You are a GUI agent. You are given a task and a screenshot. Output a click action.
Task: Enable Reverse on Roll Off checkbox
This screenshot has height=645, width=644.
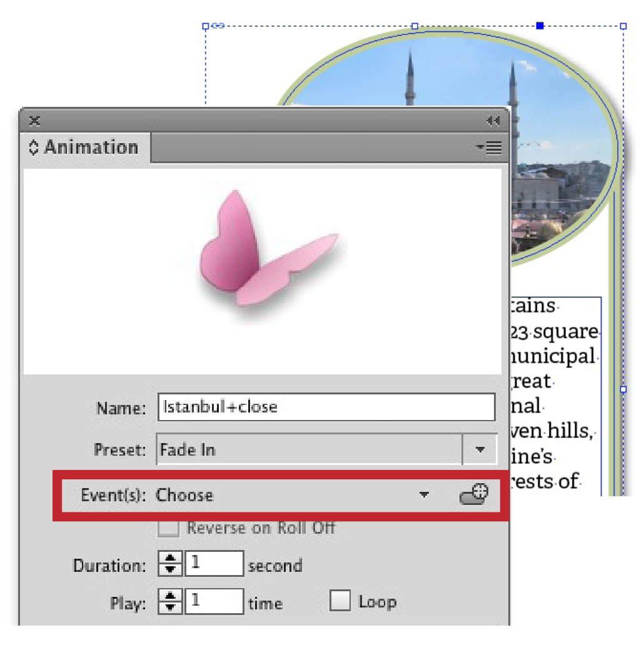coord(168,528)
